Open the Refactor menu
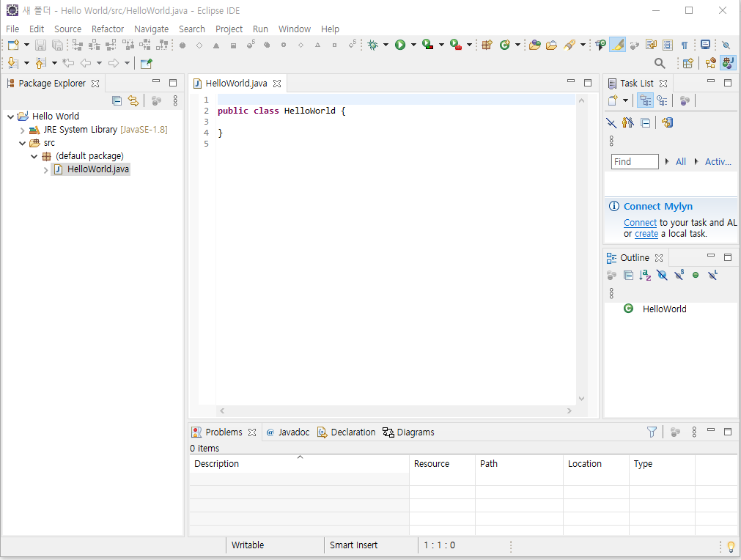741x560 pixels. tap(108, 29)
